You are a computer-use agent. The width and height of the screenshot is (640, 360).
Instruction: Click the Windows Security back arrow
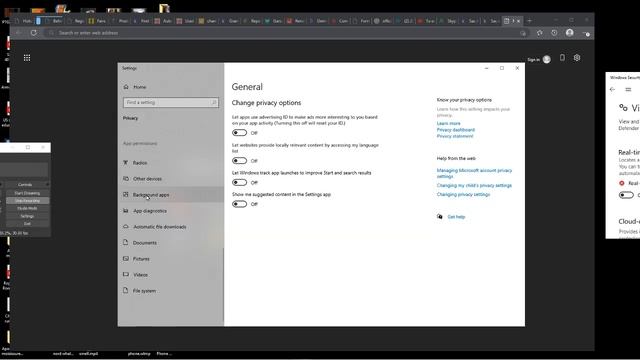click(612, 89)
